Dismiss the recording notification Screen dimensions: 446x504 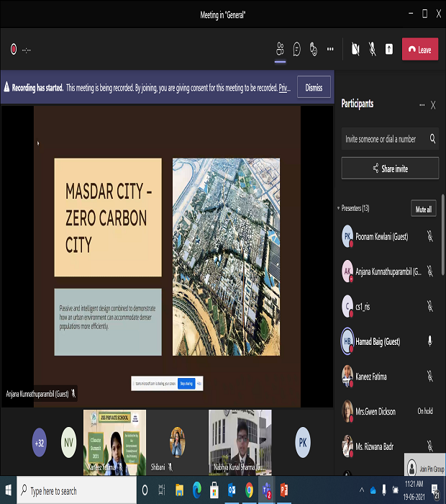[314, 87]
